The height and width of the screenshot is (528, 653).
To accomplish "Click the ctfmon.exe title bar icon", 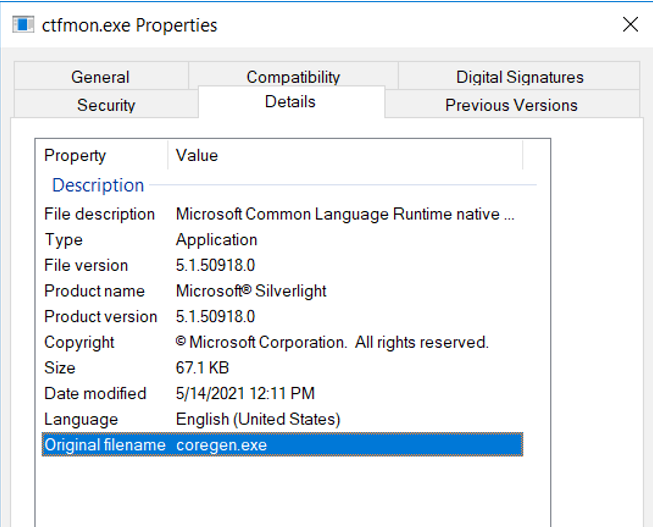I will pos(22,24).
